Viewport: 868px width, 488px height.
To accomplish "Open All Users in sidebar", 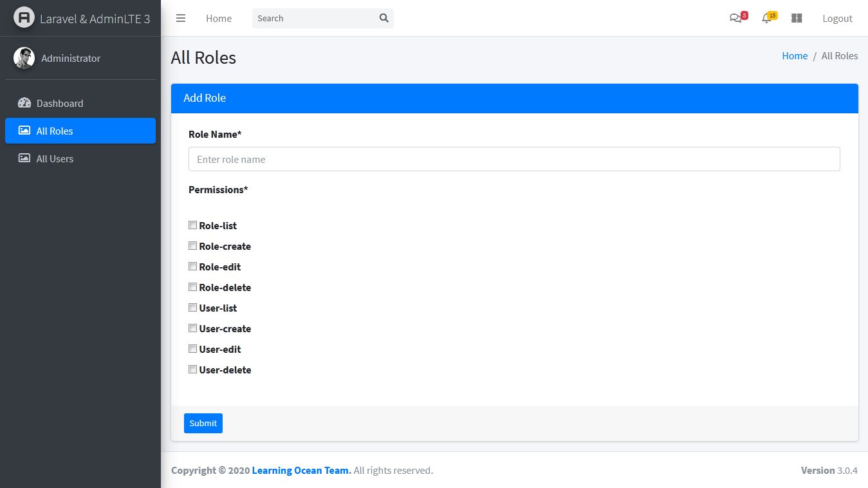I will point(55,158).
